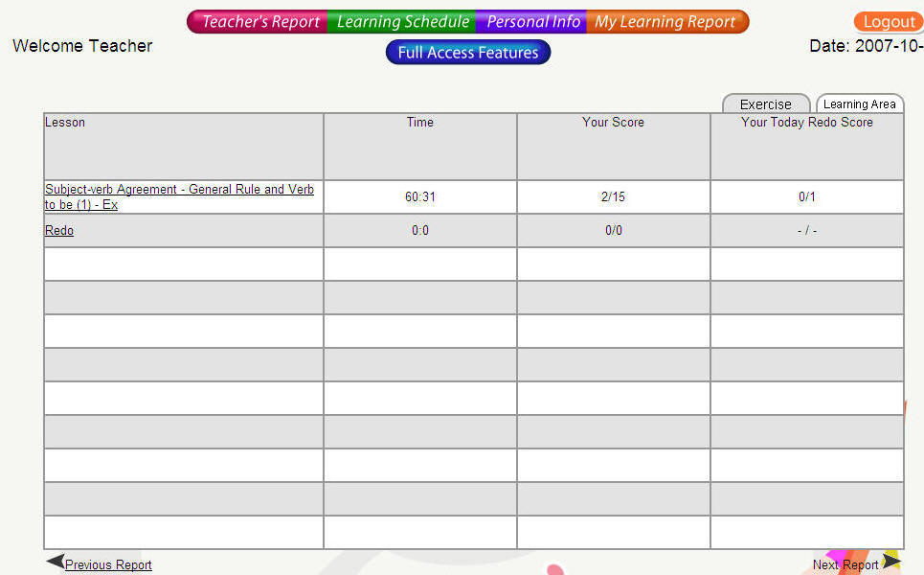This screenshot has height=575, width=924.
Task: Follow the Previous Report link
Action: coord(108,565)
